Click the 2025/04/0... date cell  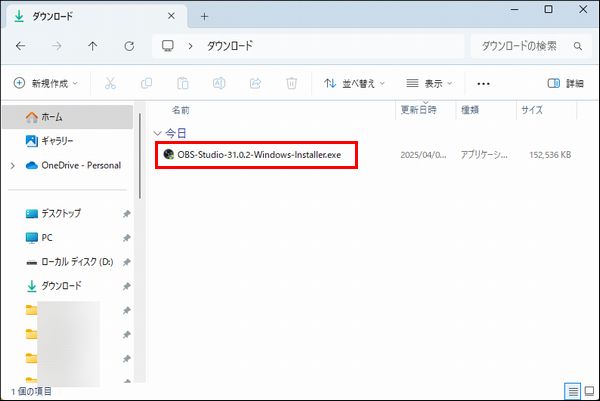(x=423, y=155)
